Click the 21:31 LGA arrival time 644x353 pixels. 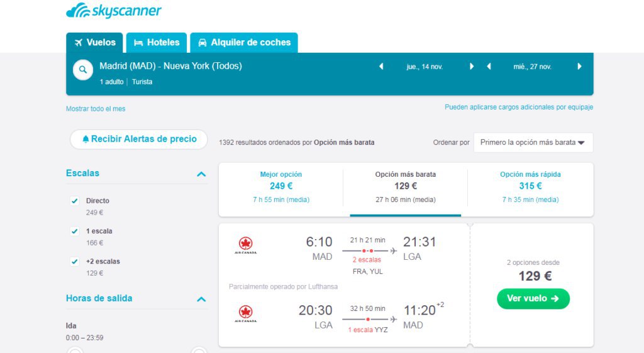pyautogui.click(x=419, y=249)
